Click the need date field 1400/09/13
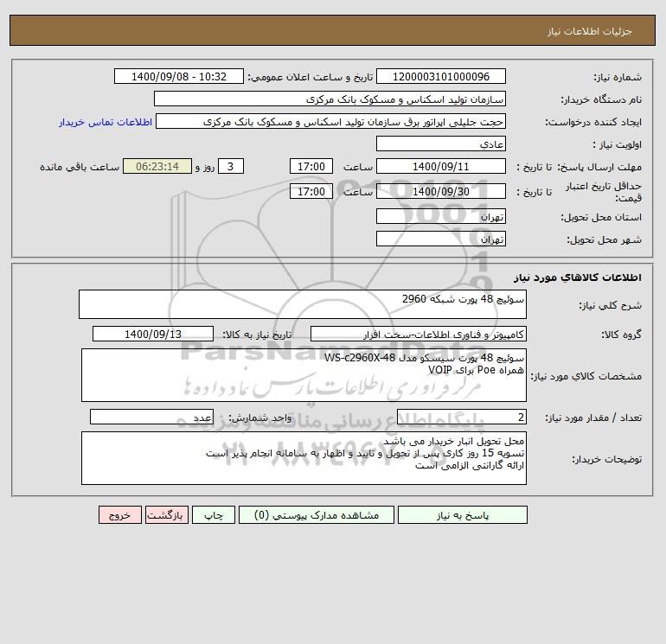 click(153, 334)
